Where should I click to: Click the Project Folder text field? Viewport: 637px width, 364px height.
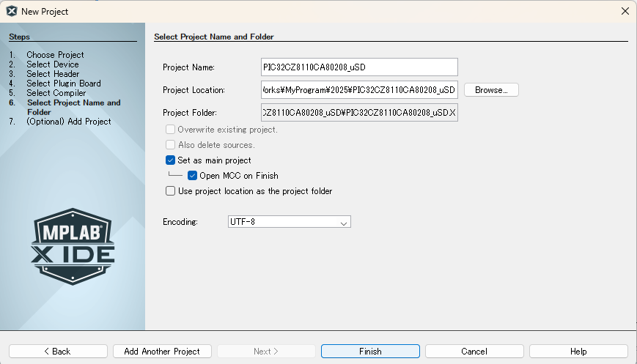(359, 113)
